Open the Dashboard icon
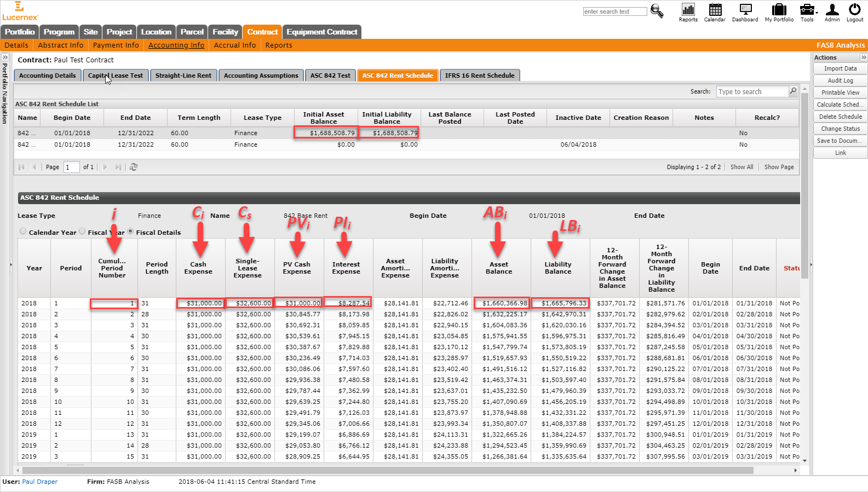868x492 pixels. click(x=745, y=13)
